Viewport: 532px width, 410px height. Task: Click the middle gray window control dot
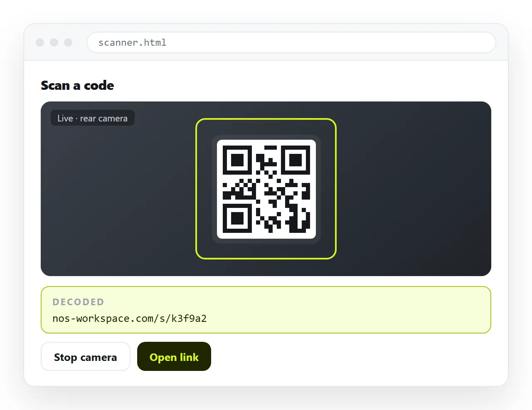pyautogui.click(x=54, y=42)
